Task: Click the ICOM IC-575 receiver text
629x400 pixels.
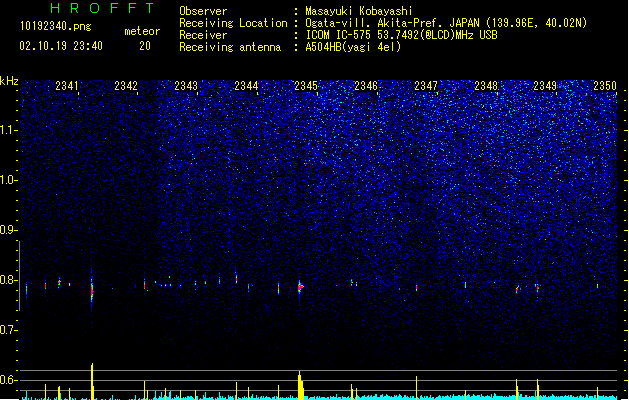Action: [x=401, y=35]
